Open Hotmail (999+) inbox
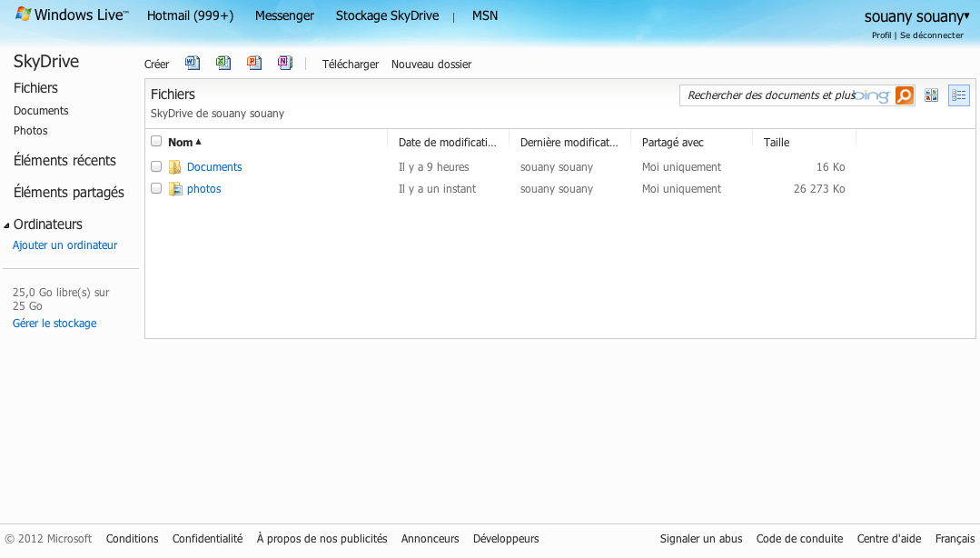The image size is (980, 558). pyautogui.click(x=190, y=15)
